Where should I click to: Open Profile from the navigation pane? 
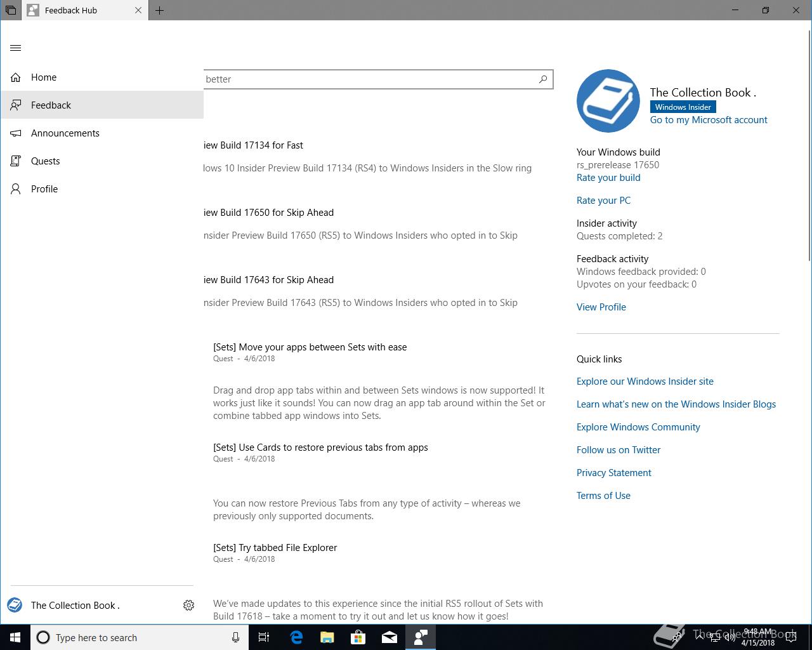pos(101,189)
